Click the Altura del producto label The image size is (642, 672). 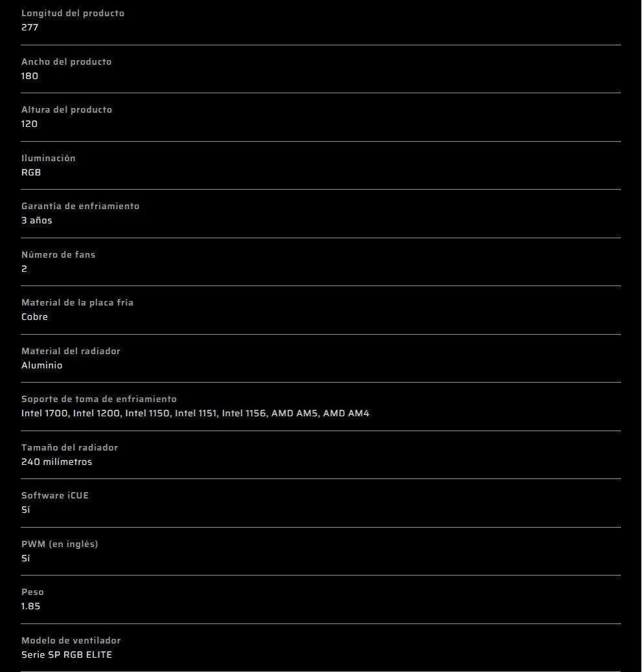click(67, 109)
